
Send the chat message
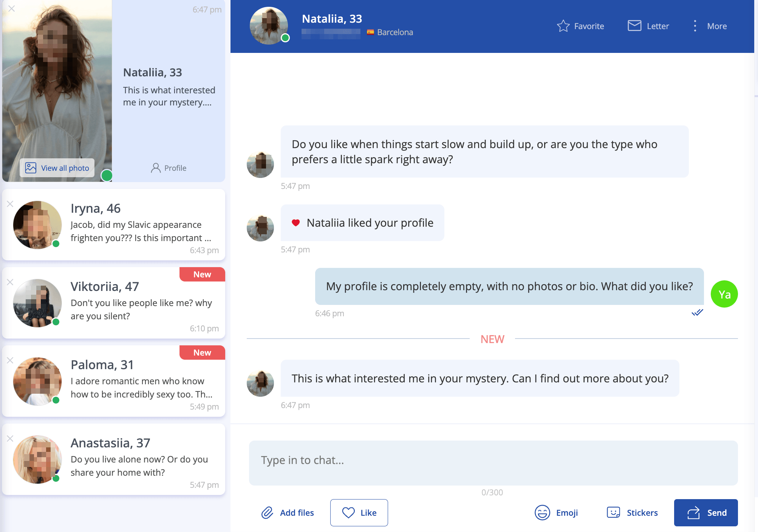tap(706, 513)
